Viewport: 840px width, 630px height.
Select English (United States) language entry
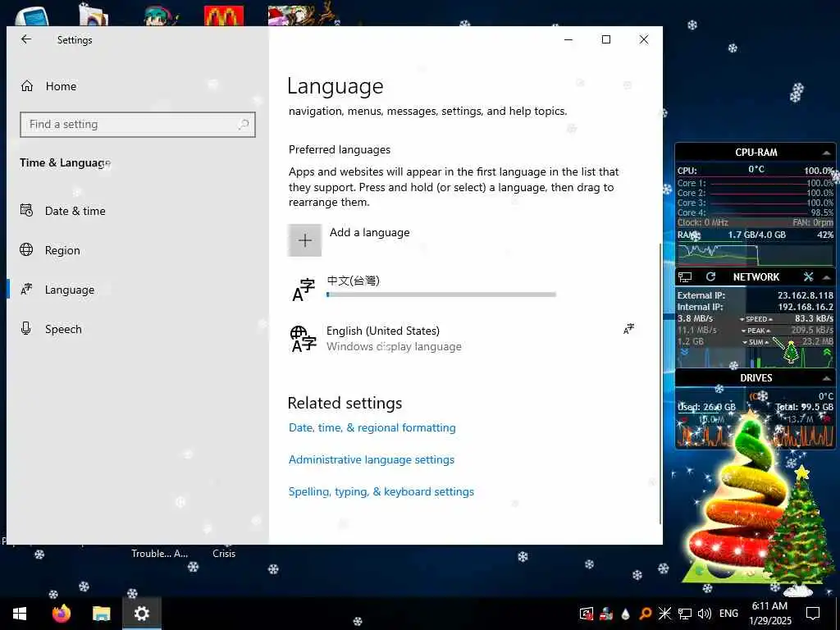(461, 339)
